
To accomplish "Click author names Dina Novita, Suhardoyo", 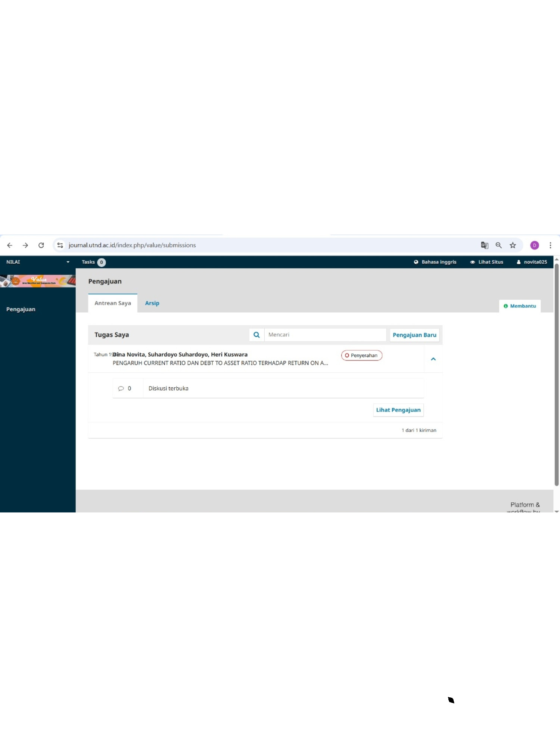I will click(x=180, y=354).
